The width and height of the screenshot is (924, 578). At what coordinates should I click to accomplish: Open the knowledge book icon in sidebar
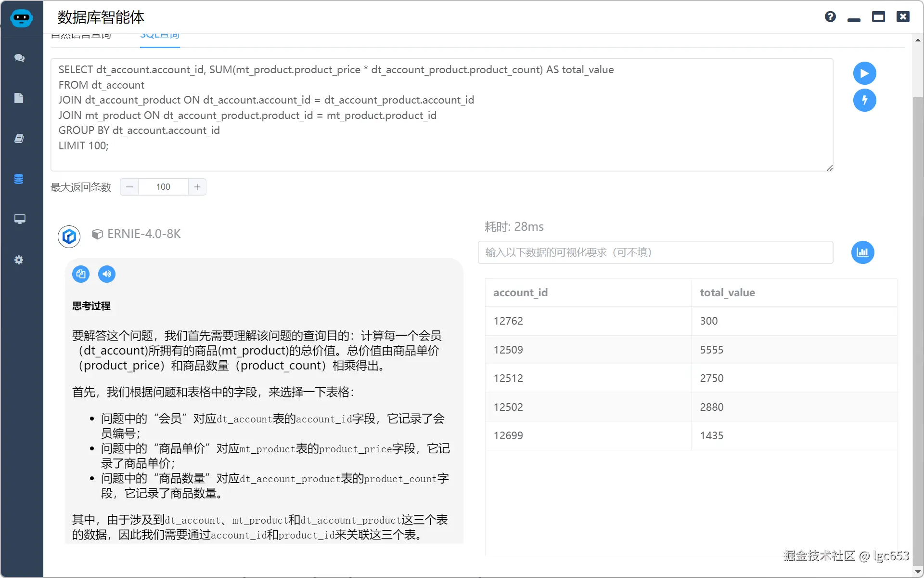pyautogui.click(x=19, y=139)
